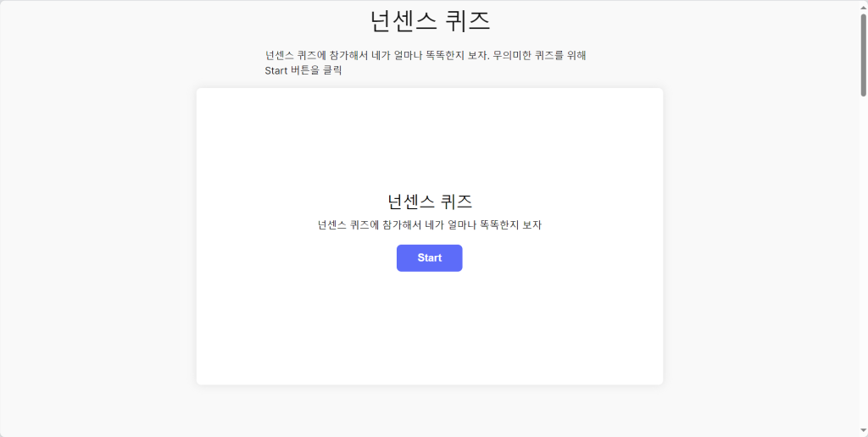Click the gray background area below the white card
This screenshot has width=868, height=437.
(x=430, y=411)
